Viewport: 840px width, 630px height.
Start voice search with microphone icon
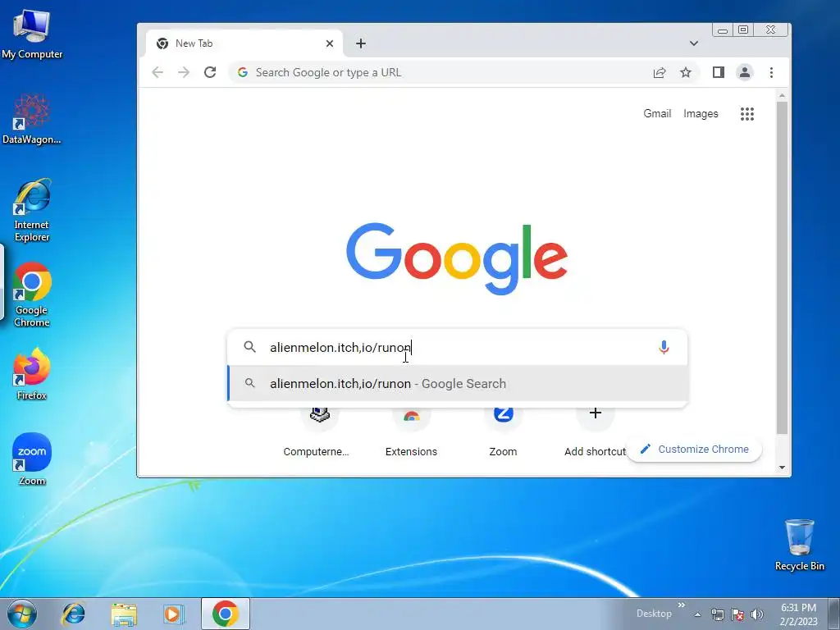click(x=664, y=347)
